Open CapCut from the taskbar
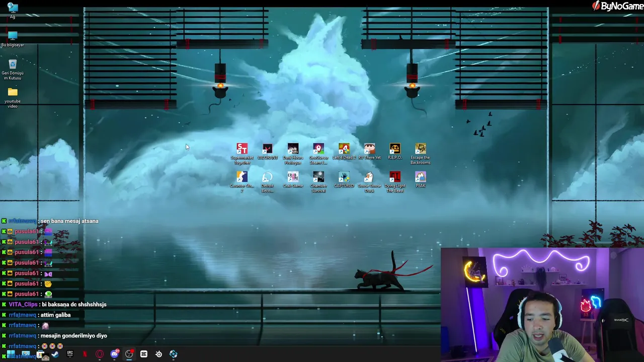The width and height of the screenshot is (644, 362). tap(144, 354)
